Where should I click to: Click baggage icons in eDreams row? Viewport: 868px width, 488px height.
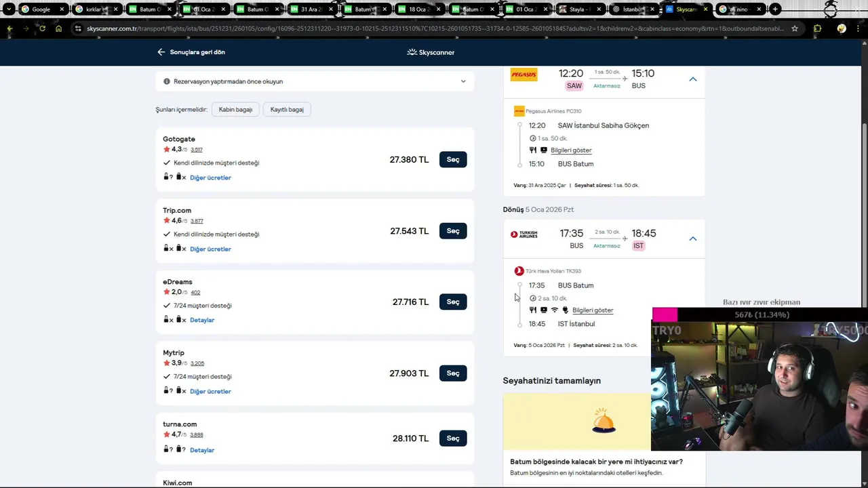(x=175, y=319)
